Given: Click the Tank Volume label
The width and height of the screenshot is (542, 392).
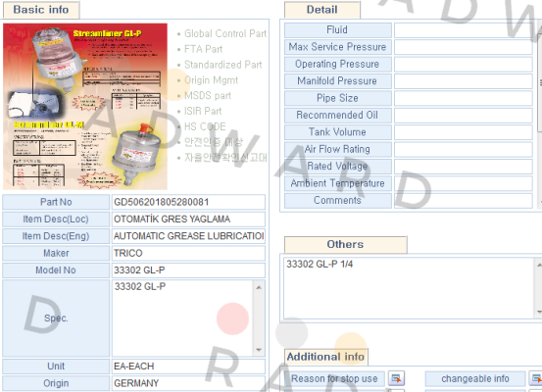Looking at the screenshot, I should (x=338, y=132).
